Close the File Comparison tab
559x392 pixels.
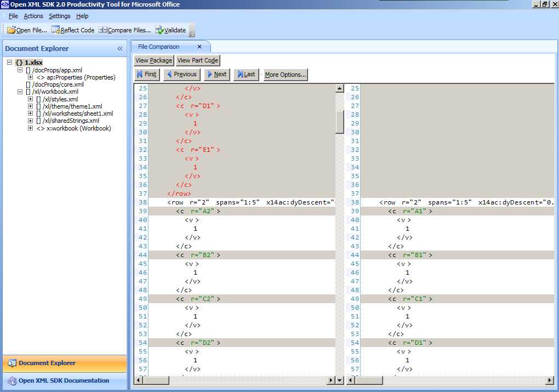(199, 47)
